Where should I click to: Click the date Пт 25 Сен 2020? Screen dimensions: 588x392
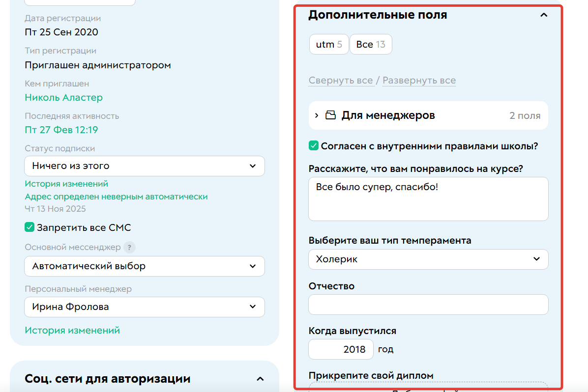61,32
